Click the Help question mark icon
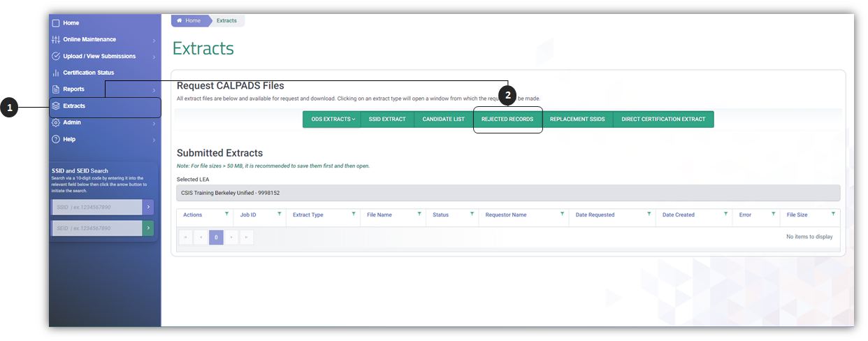Screen dimensions: 868x341 pos(56,140)
